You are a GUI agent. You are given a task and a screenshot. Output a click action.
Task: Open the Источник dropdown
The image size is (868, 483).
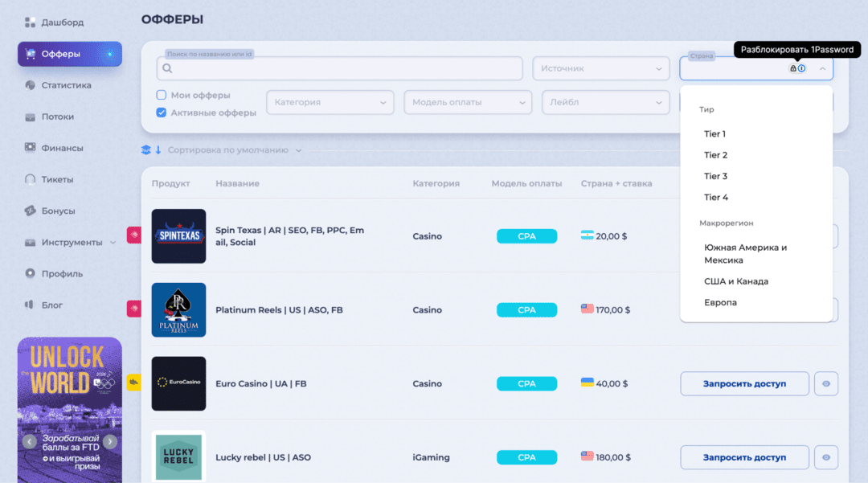601,68
